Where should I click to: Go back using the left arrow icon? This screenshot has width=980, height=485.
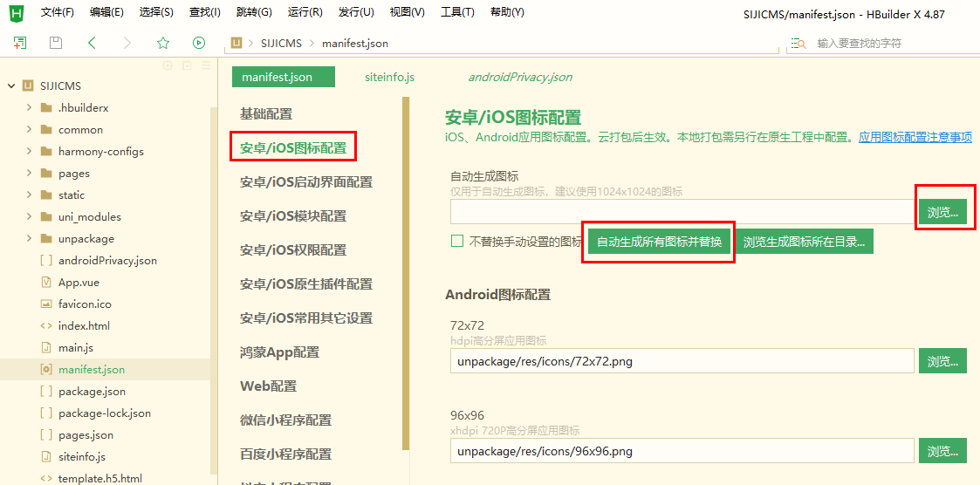pos(92,43)
